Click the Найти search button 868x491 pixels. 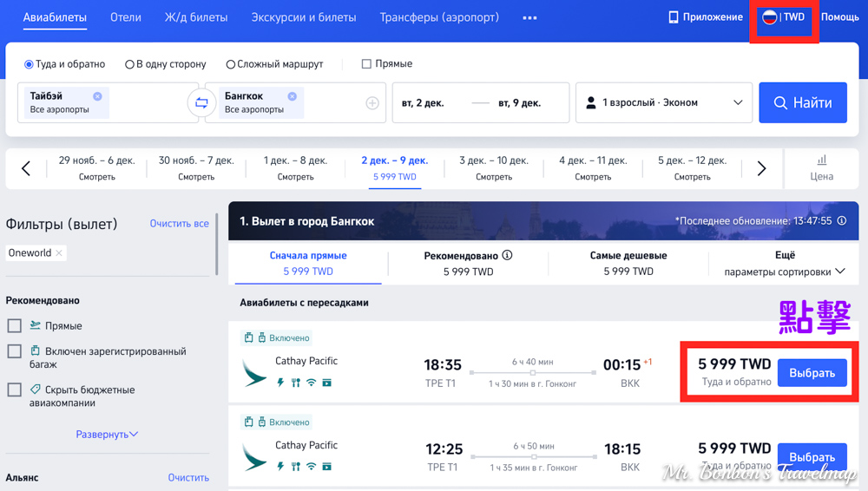coord(802,102)
